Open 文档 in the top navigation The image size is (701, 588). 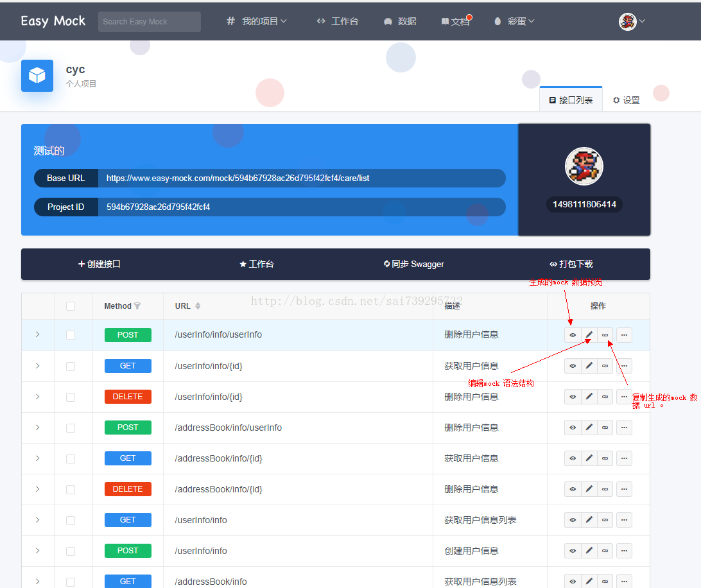456,21
